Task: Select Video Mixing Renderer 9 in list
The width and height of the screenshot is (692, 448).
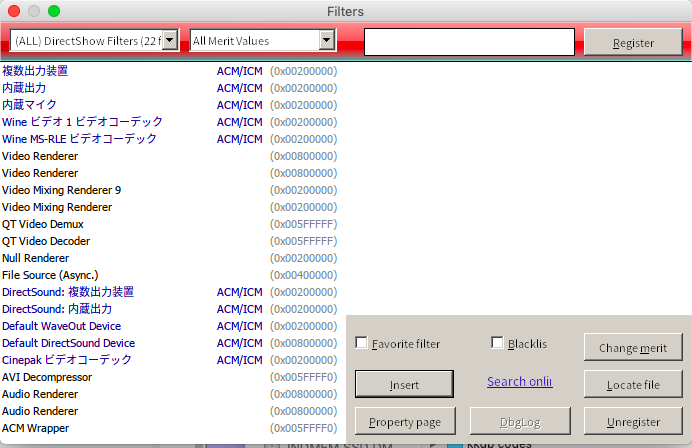Action: coord(61,190)
